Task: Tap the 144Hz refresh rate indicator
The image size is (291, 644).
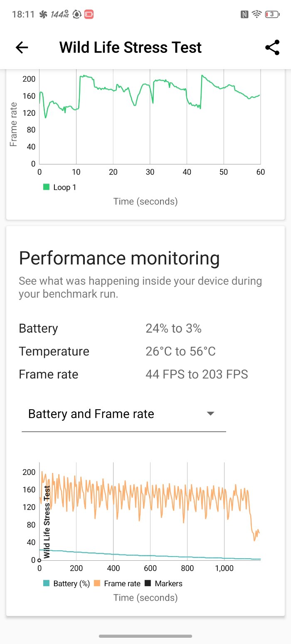Action: (x=60, y=15)
